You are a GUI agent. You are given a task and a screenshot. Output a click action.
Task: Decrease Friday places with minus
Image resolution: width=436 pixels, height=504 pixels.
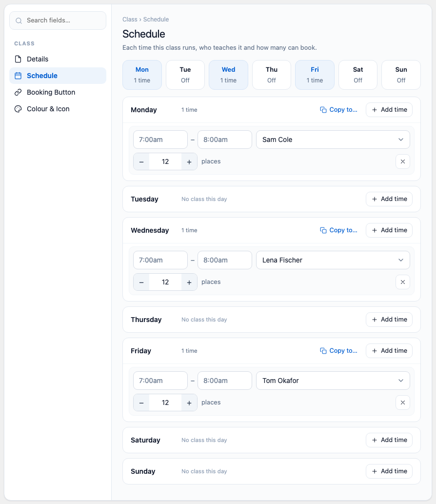pyautogui.click(x=141, y=403)
